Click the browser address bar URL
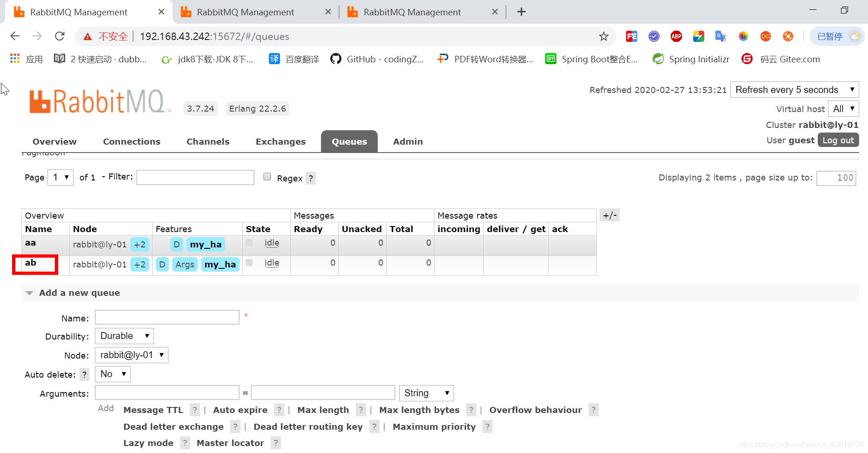The image size is (868, 453). tap(214, 36)
